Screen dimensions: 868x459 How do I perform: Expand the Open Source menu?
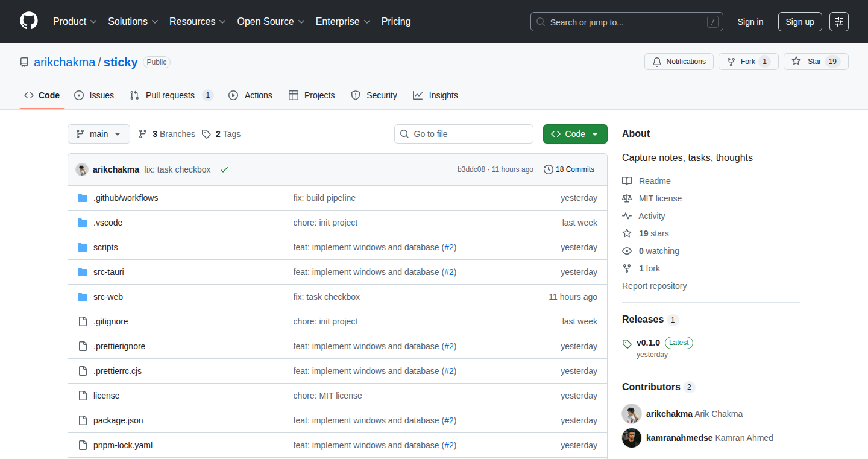[x=271, y=22]
